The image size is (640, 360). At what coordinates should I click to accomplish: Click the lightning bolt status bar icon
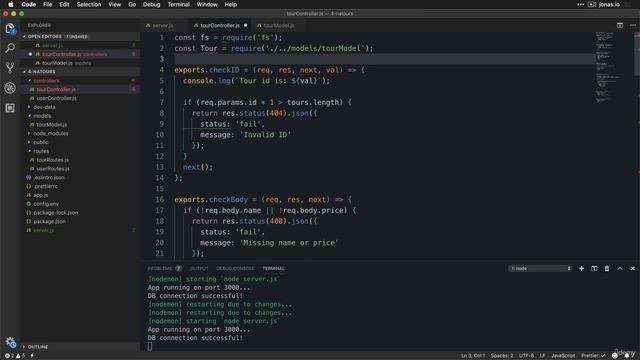coord(32,356)
